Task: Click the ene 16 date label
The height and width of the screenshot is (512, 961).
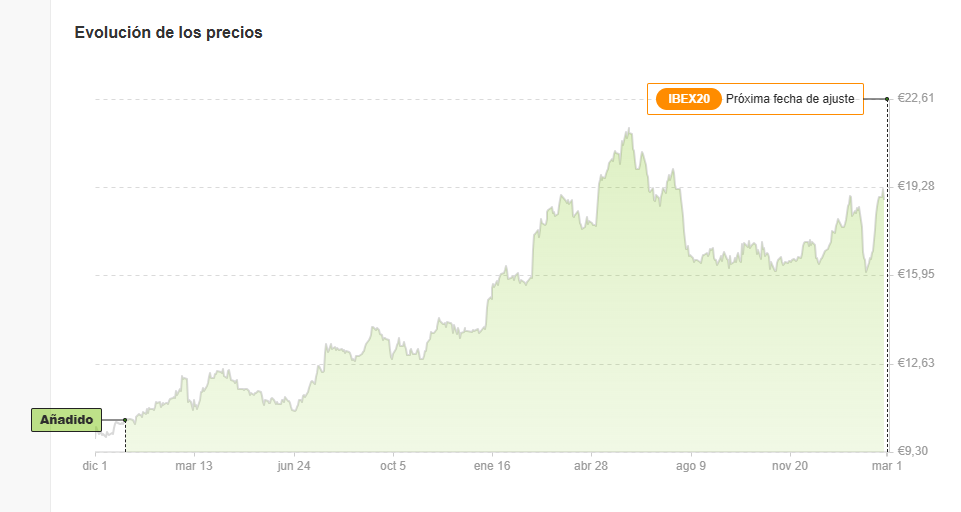Action: [x=492, y=466]
